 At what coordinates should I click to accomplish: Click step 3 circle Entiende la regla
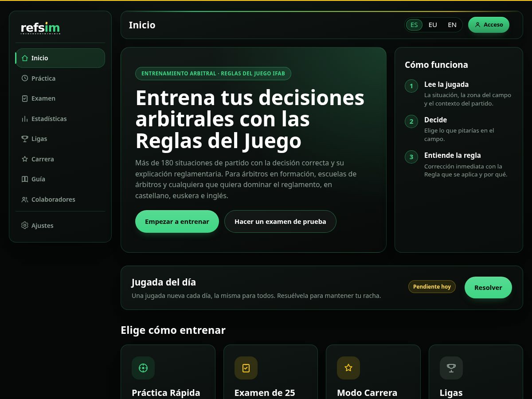tap(411, 157)
